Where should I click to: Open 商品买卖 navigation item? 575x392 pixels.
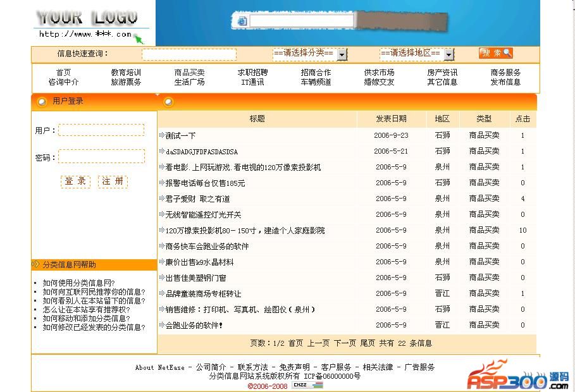189,73
